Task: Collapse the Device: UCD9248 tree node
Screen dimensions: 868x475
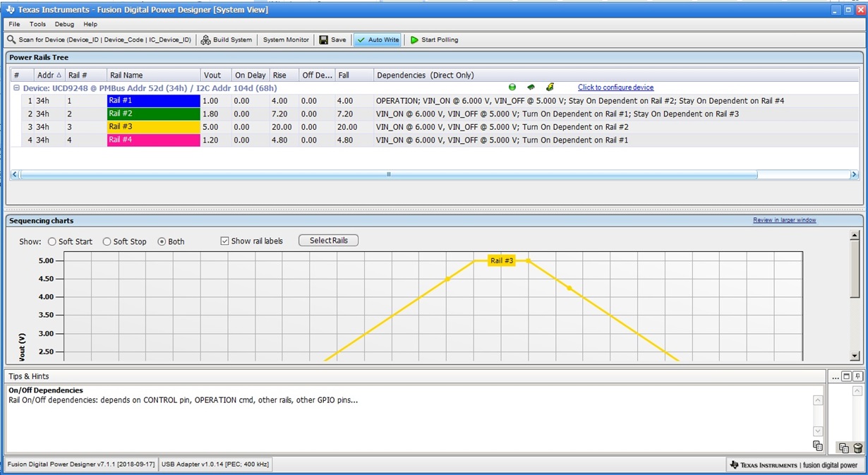Action: (17, 88)
